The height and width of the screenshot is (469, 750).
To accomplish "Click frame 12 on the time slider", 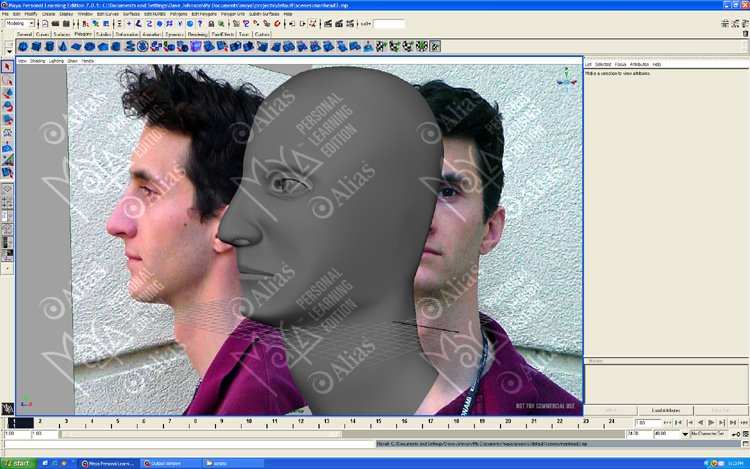I will click(x=300, y=423).
